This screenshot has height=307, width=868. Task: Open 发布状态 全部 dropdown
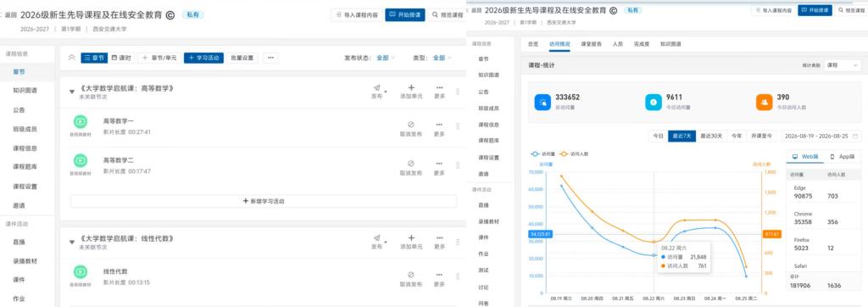point(386,58)
